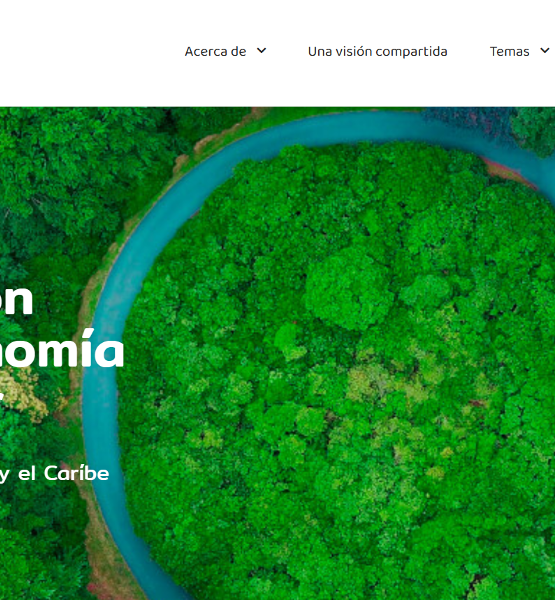Open the Una visión compartida link

point(377,51)
